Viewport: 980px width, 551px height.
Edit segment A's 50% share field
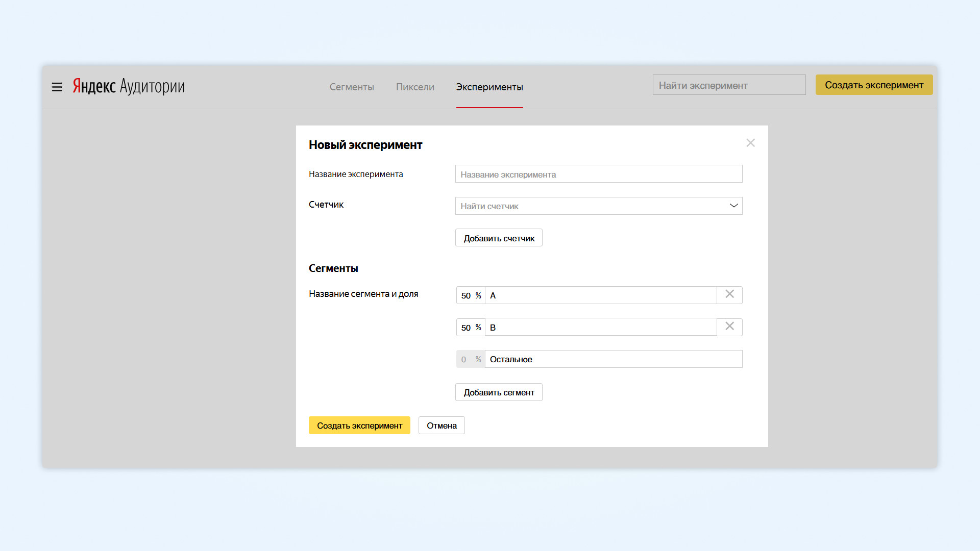pyautogui.click(x=467, y=295)
